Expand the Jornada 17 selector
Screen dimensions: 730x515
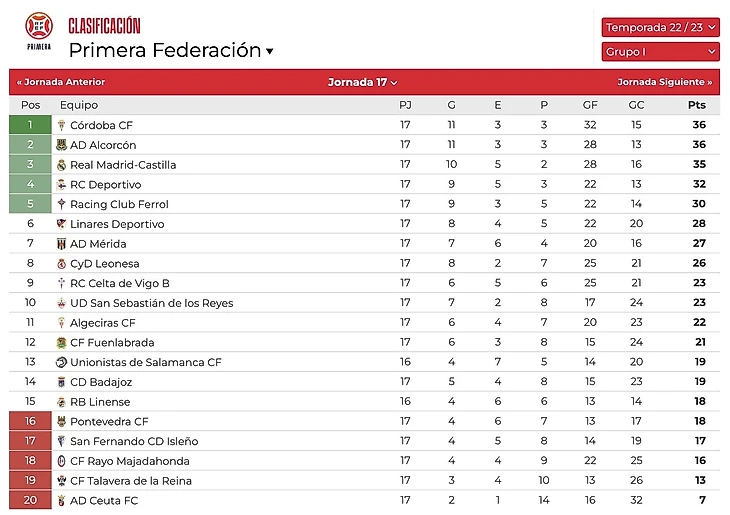pyautogui.click(x=363, y=82)
